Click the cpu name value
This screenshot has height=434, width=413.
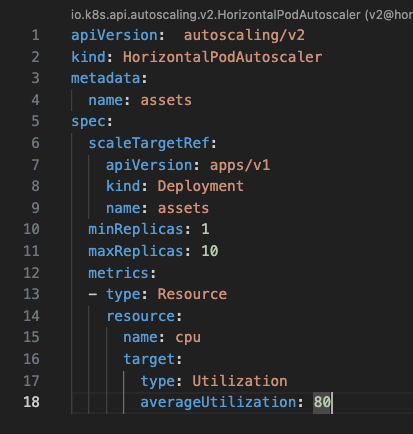click(x=188, y=338)
